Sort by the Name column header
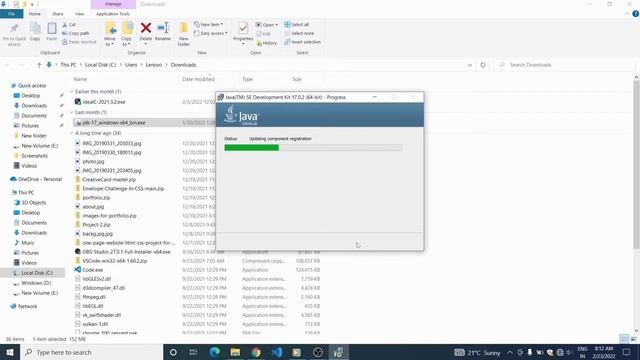640x360 pixels. [80, 79]
